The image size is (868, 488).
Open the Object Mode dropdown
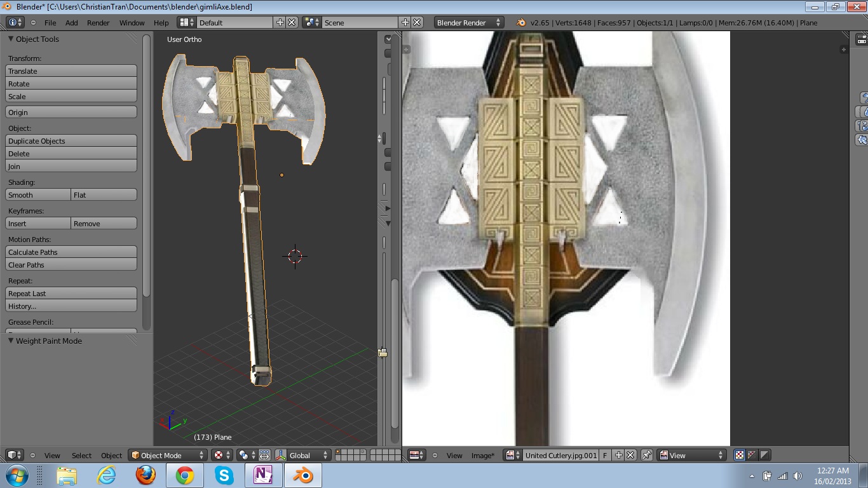click(168, 455)
